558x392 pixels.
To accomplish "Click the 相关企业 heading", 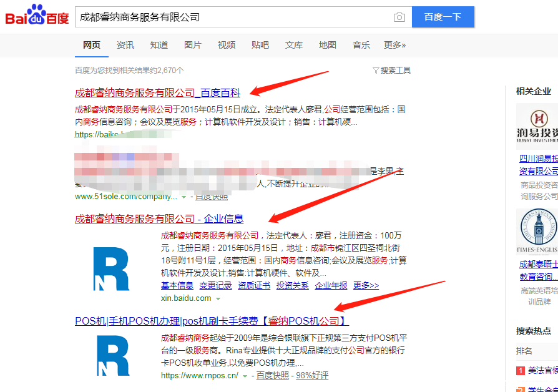I will click(534, 92).
